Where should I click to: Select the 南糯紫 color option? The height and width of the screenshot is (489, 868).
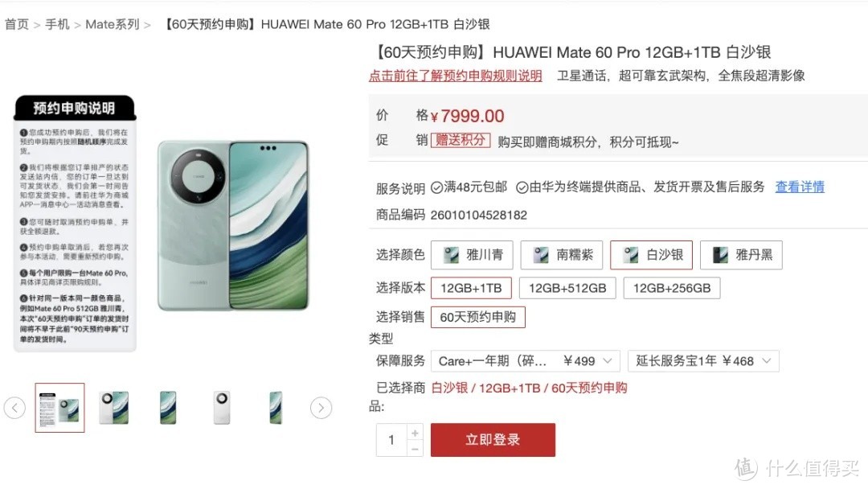click(561, 255)
